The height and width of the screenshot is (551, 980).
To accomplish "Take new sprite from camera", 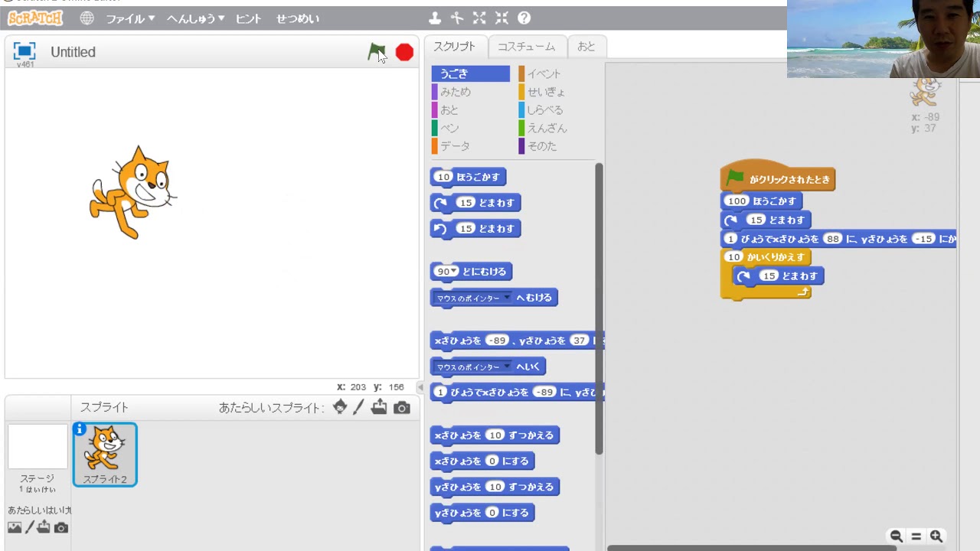I will (x=402, y=408).
